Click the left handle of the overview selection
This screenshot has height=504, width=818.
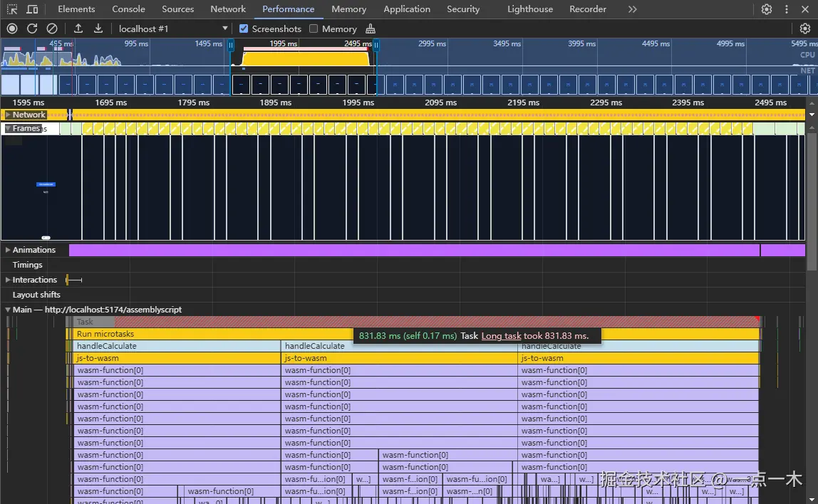point(231,45)
